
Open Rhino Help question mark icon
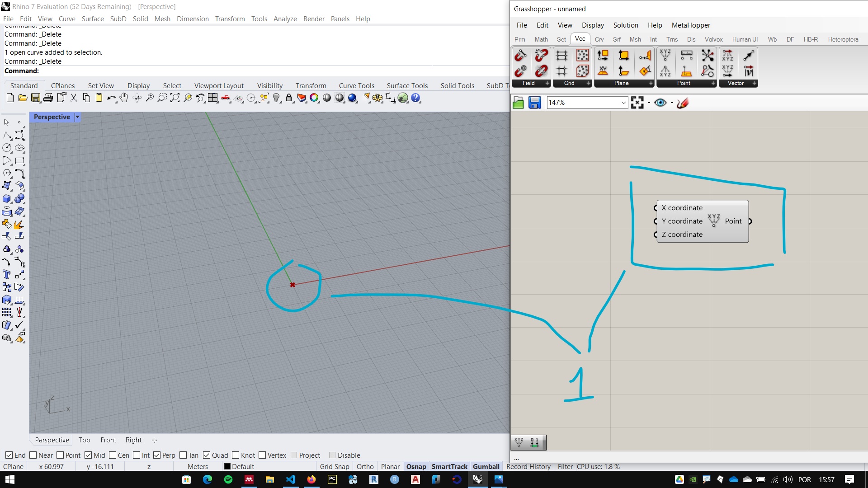tap(416, 98)
